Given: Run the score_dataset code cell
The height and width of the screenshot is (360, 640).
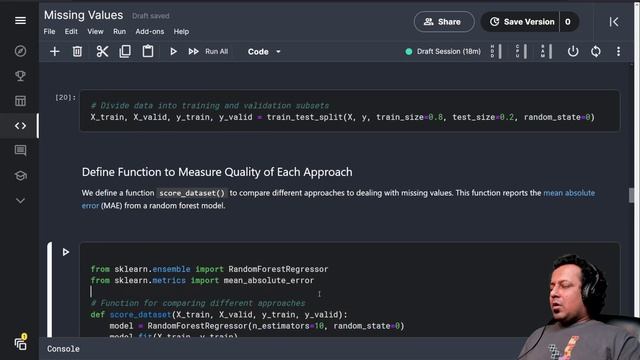Looking at the screenshot, I should [66, 252].
